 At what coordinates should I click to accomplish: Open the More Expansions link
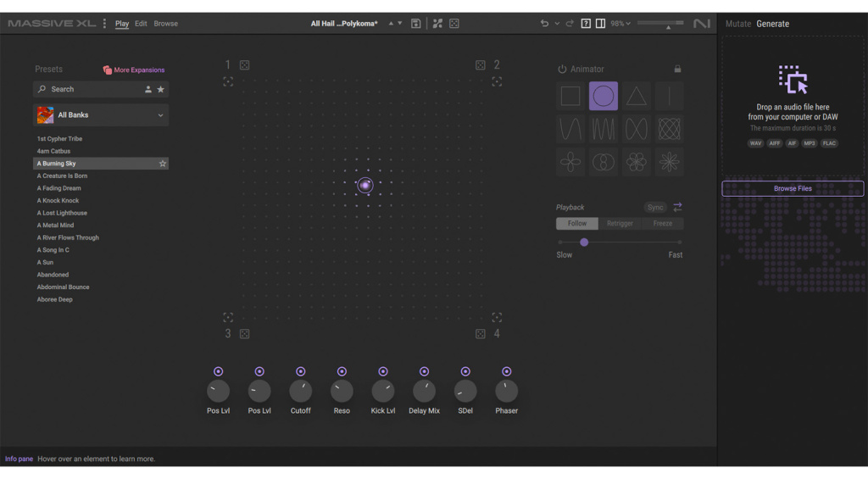click(134, 70)
